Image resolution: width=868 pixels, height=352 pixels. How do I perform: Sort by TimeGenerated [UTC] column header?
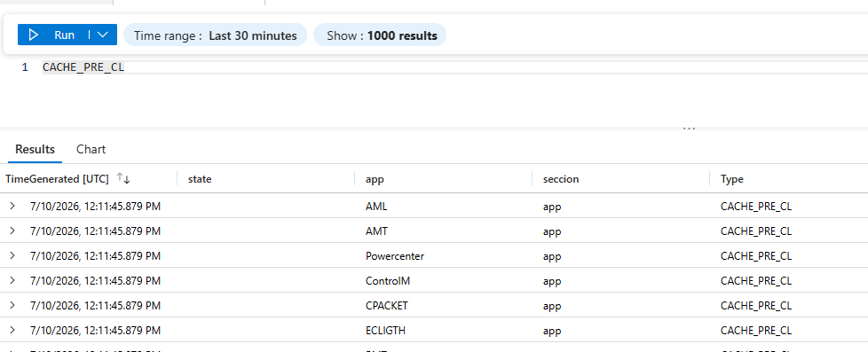(57, 179)
